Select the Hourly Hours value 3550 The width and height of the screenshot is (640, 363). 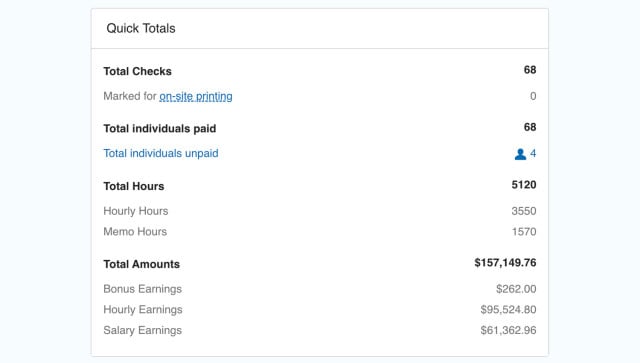pyautogui.click(x=524, y=211)
